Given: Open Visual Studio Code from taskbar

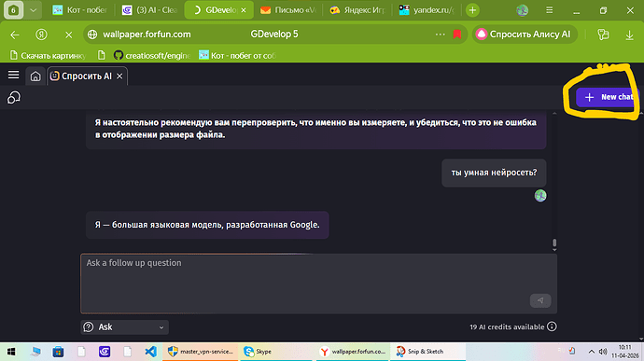Looking at the screenshot, I should (150, 352).
